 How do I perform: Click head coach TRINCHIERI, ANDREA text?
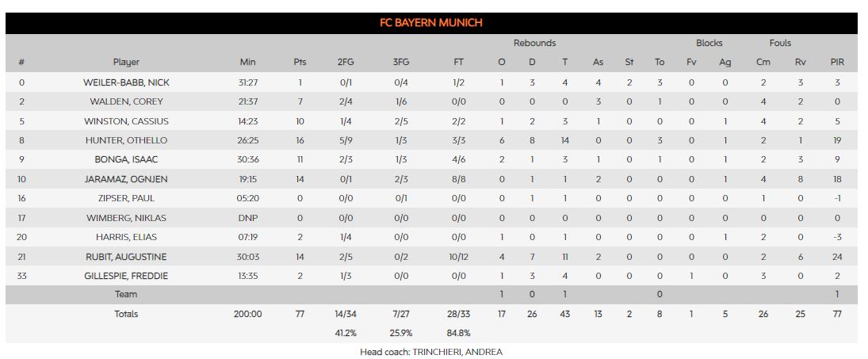[431, 351]
